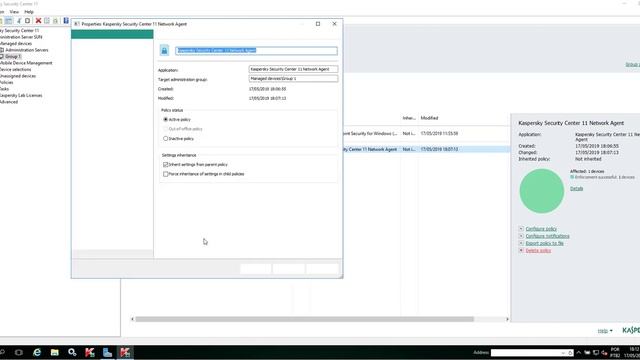The height and width of the screenshot is (360, 640).
Task: Click the green section header in dialog sidebar
Action: click(112, 34)
